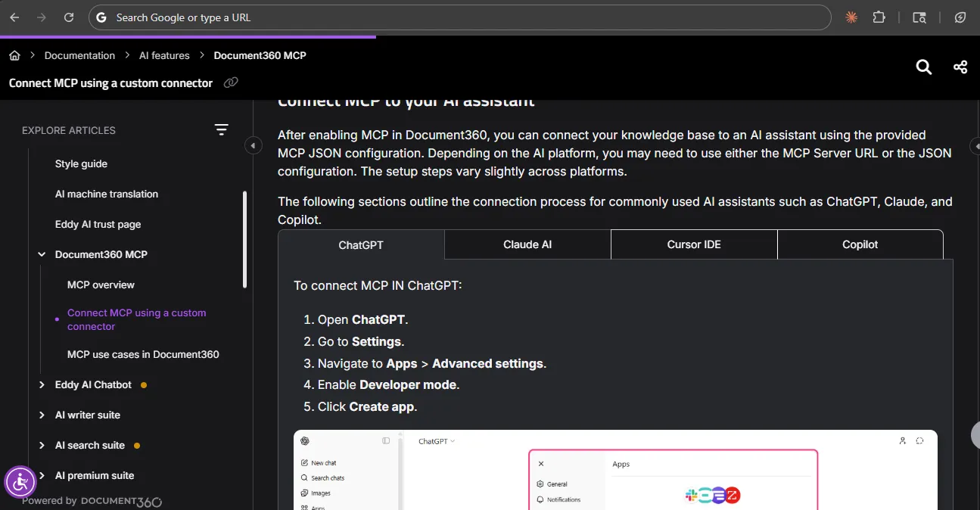Go back using browser back arrow
980x510 pixels.
14,17
